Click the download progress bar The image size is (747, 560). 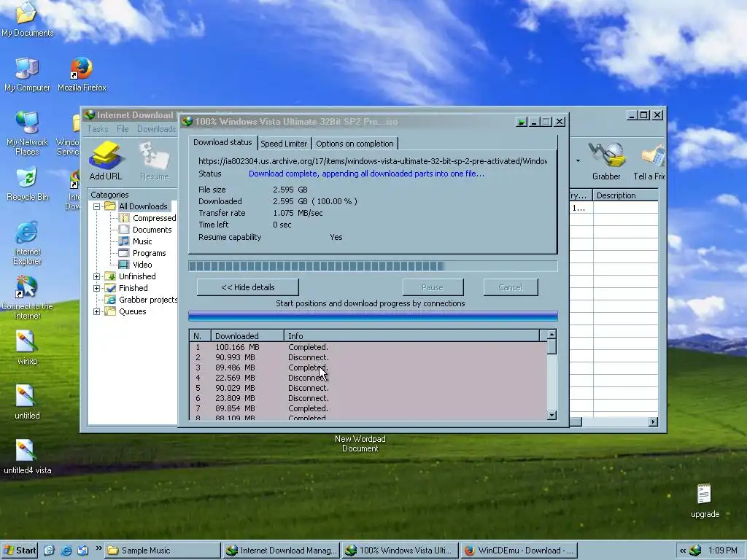[373, 265]
